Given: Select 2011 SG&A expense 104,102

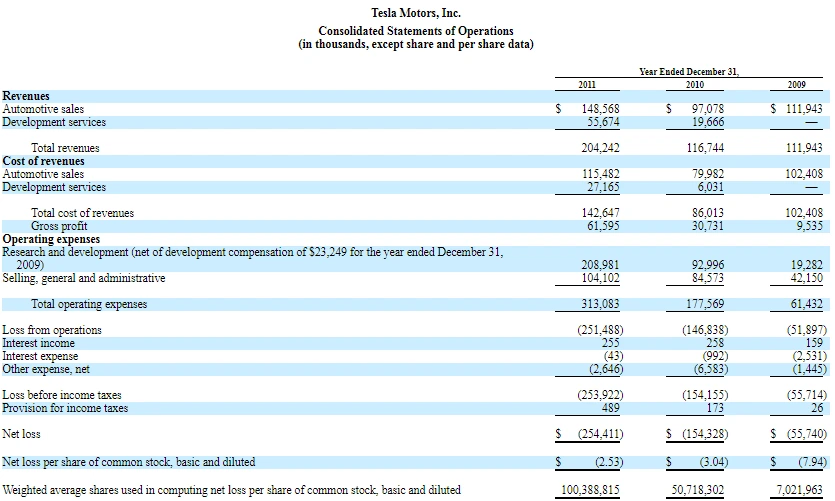Looking at the screenshot, I should point(601,278).
